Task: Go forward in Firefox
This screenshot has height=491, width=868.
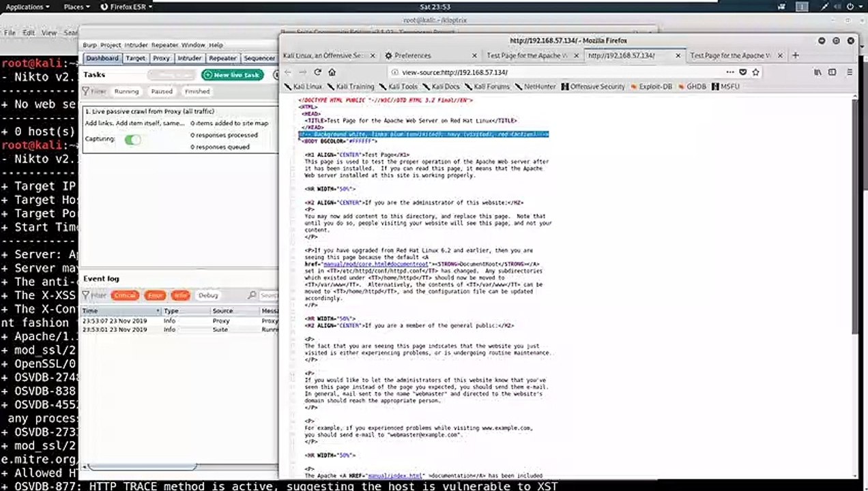Action: (x=302, y=72)
